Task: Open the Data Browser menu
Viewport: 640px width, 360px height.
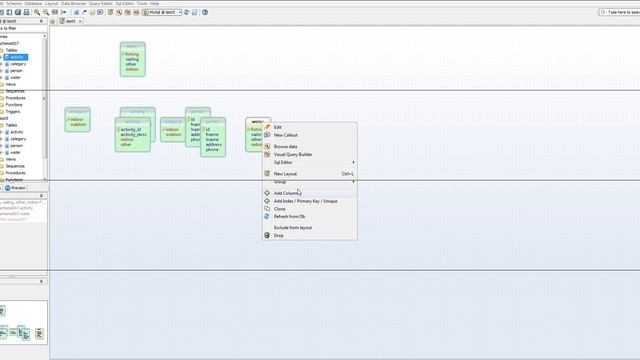Action: point(74,3)
